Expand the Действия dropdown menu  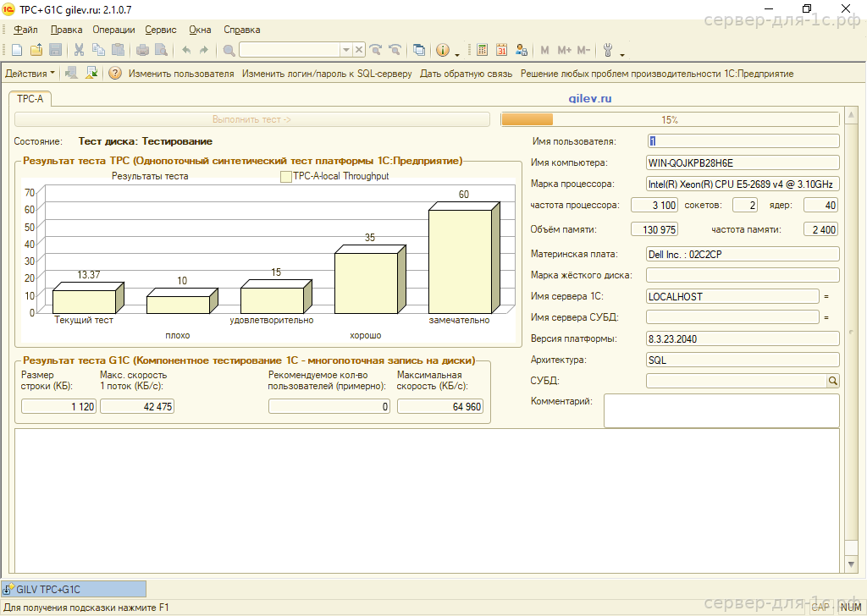click(30, 74)
